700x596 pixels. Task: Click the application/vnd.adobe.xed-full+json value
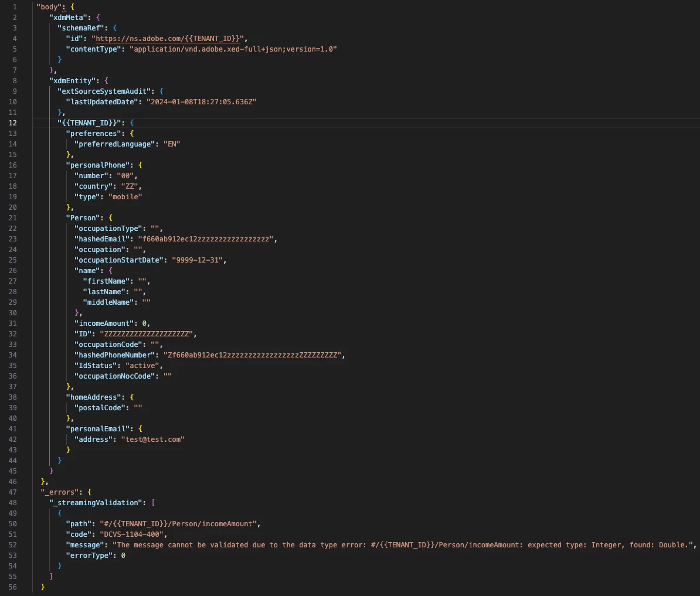click(233, 49)
